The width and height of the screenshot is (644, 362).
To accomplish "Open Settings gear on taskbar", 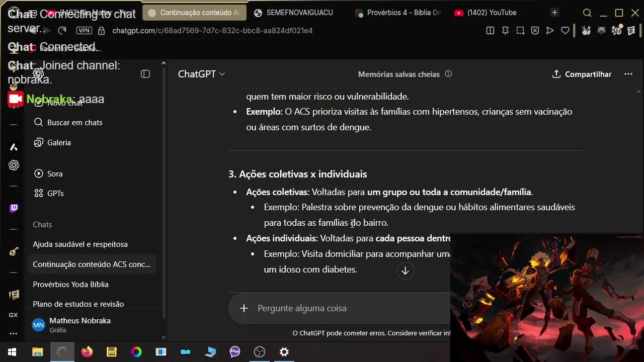I will 284,352.
